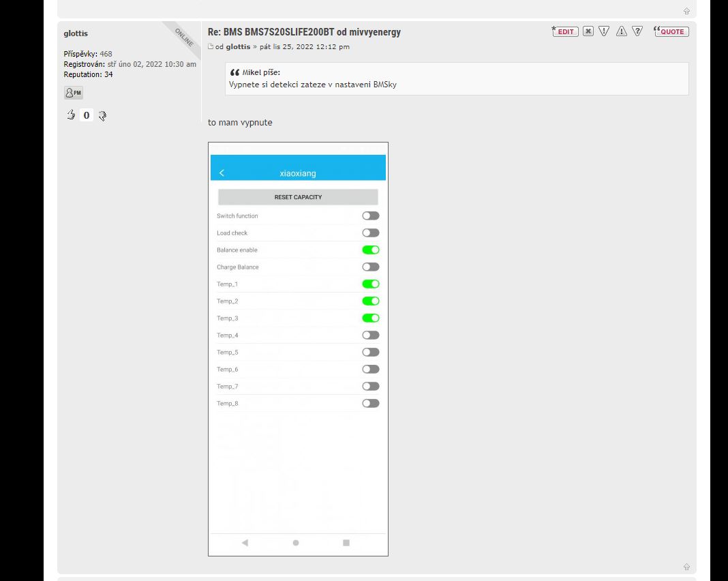Quote this post with the QUOTE button

pyautogui.click(x=671, y=31)
